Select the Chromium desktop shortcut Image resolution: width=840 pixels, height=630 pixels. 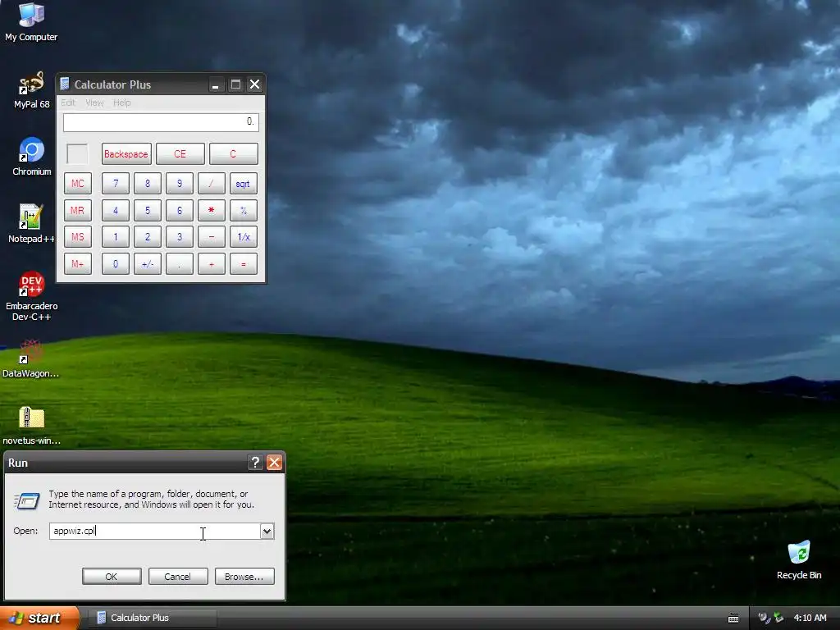click(x=32, y=157)
